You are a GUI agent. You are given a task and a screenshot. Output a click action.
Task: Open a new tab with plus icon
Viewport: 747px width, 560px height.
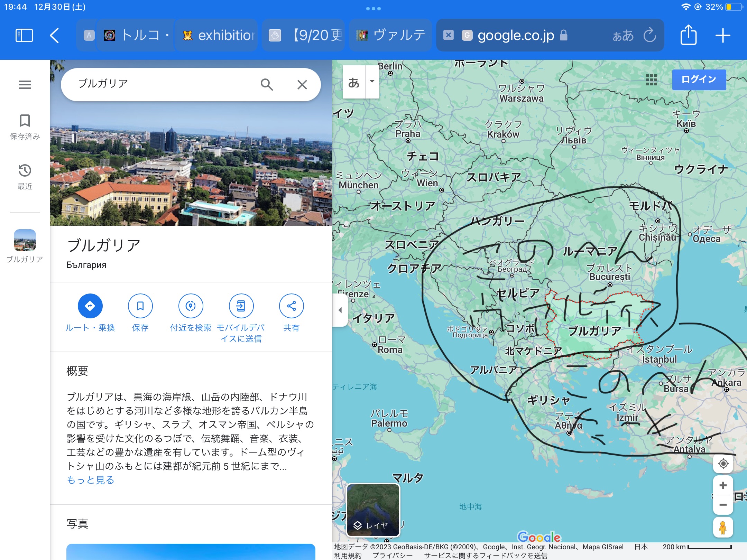coord(723,35)
